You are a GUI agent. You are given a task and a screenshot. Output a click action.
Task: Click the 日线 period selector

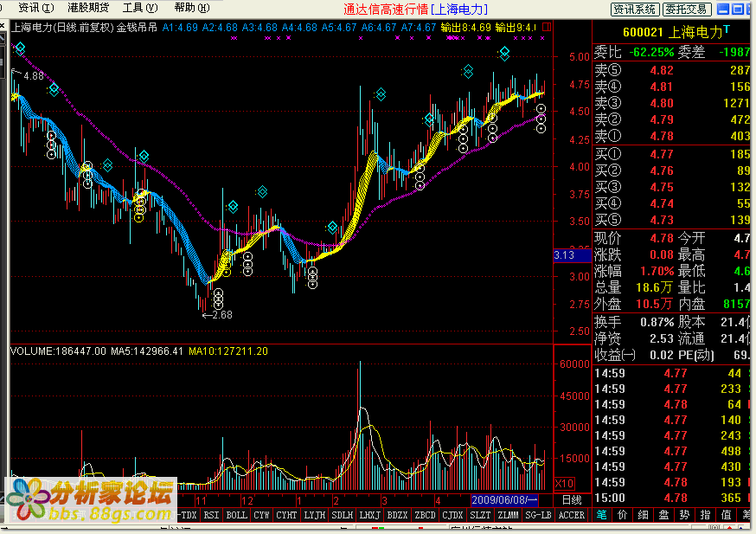573,499
